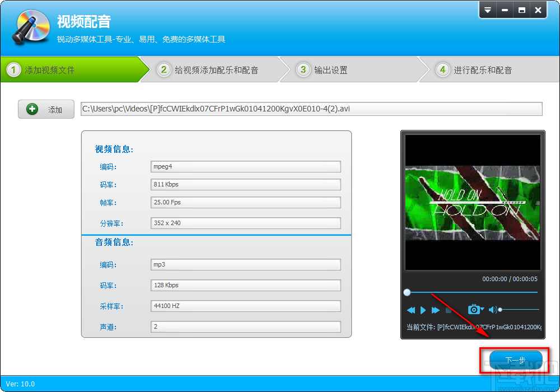Maximize the video dubbing window
This screenshot has width=560, height=392.
(x=522, y=10)
